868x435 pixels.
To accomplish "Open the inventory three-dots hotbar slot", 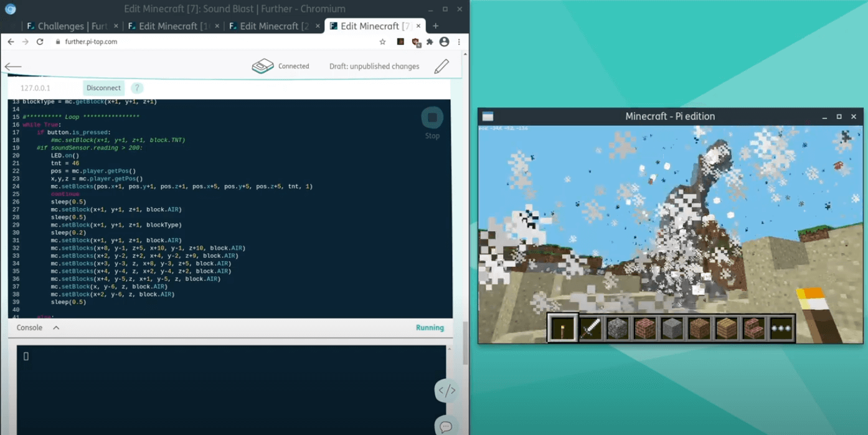I will 781,328.
